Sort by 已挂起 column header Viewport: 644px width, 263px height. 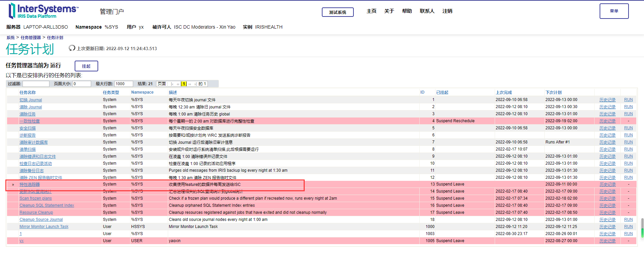point(442,92)
